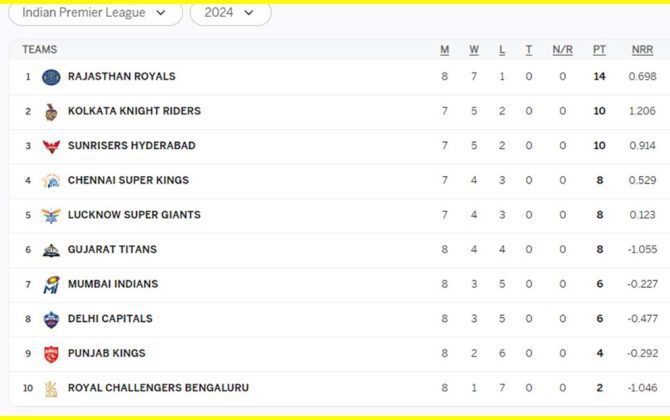670x420 pixels.
Task: Click the Royal Challengers Bengaluru logo
Action: (51, 388)
